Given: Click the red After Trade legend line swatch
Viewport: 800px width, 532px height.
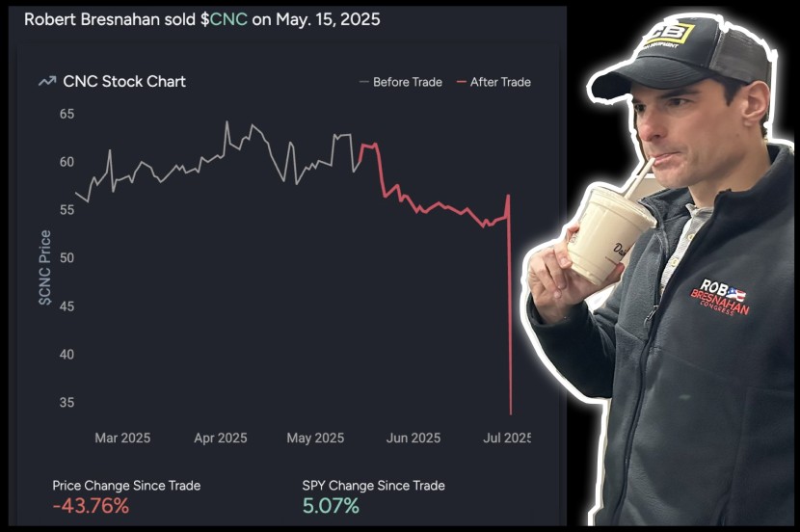Looking at the screenshot, I should point(462,82).
